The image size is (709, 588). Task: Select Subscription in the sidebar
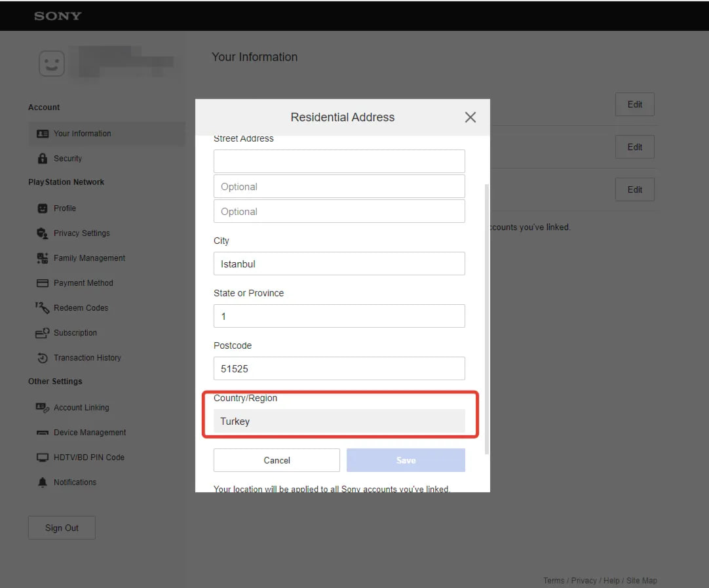[75, 333]
